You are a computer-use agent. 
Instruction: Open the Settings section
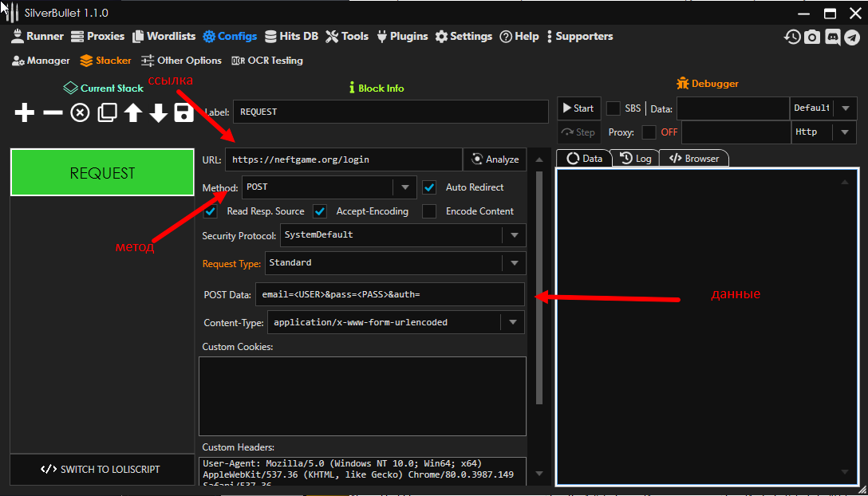pos(464,37)
